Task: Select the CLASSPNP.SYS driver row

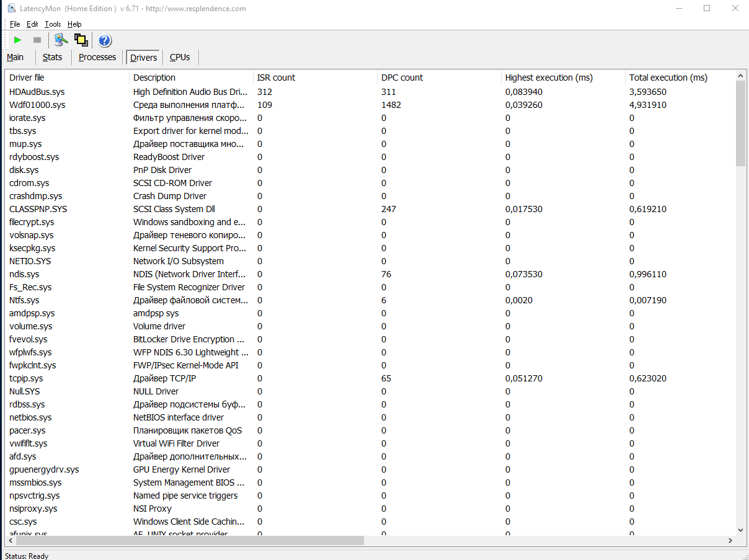Action: coord(370,209)
